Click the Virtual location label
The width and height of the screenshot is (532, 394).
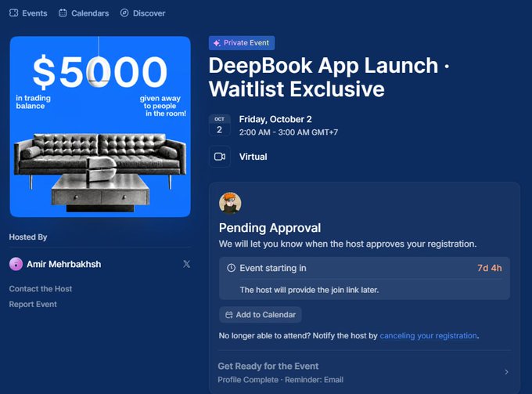coord(253,157)
